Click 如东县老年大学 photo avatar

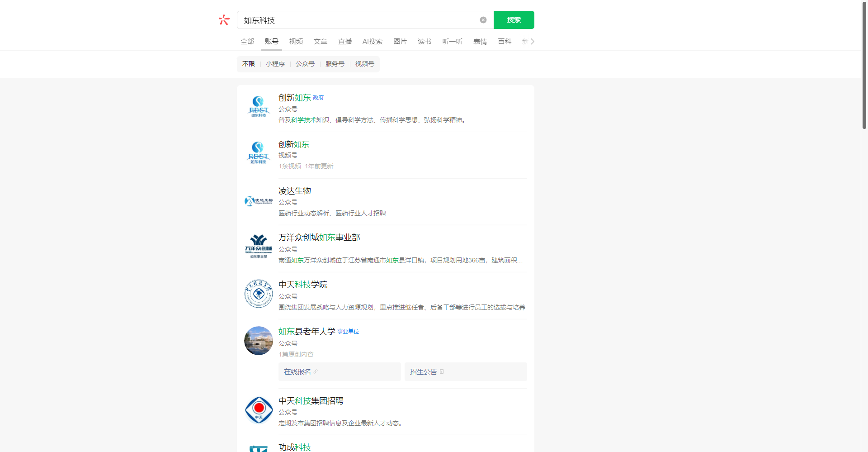(259, 341)
